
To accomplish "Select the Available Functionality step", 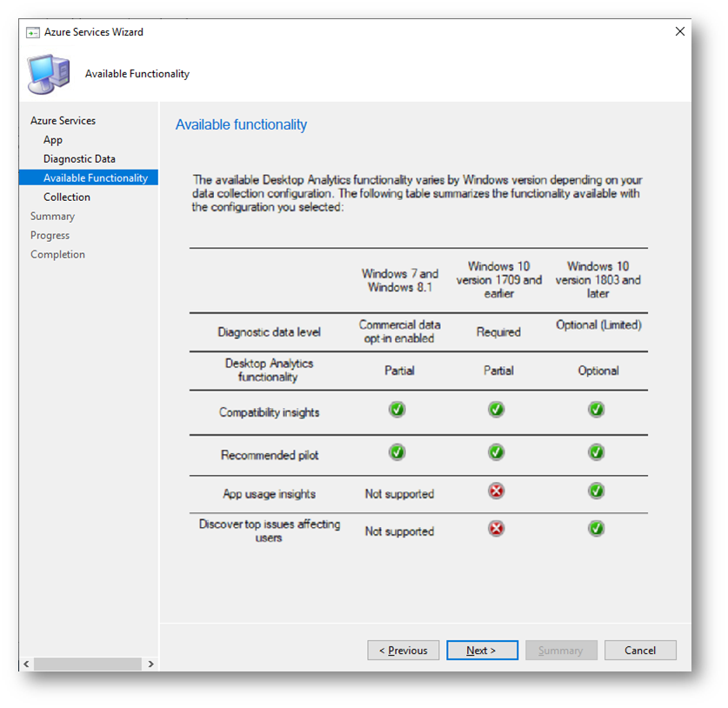I will pyautogui.click(x=89, y=177).
